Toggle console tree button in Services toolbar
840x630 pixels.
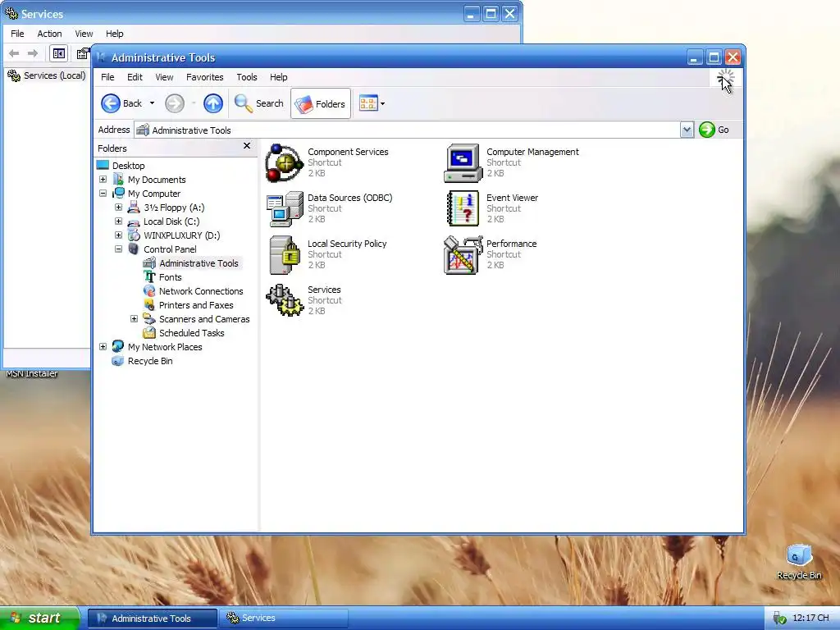tap(58, 53)
